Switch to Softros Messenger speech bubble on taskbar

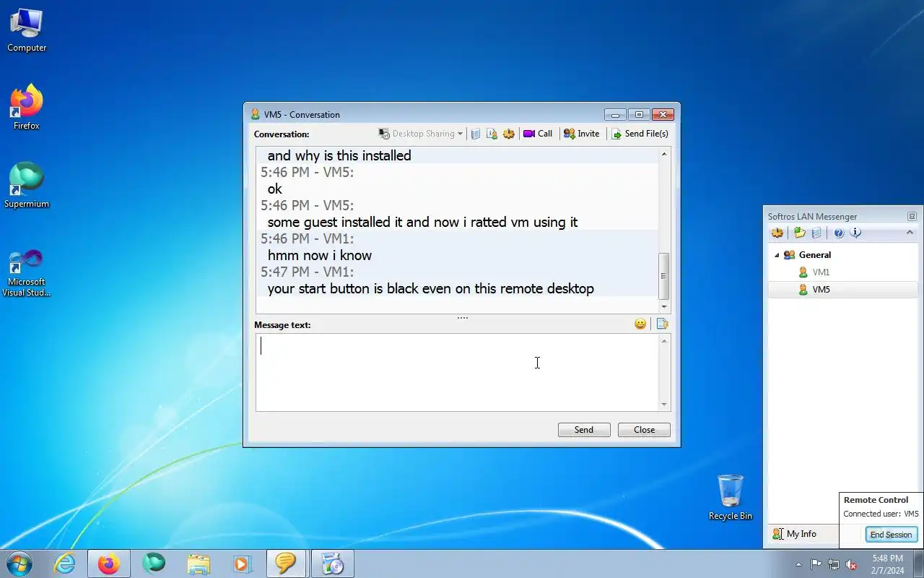(286, 564)
